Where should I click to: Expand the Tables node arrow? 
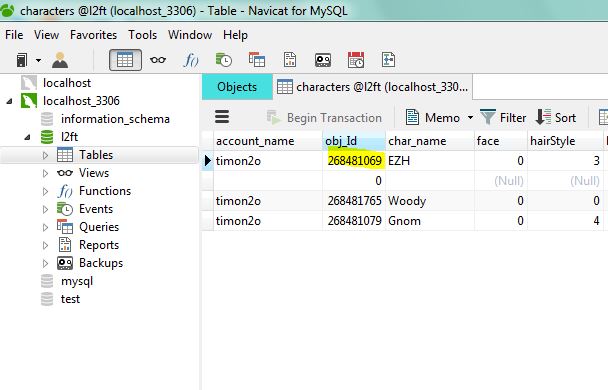click(45, 155)
